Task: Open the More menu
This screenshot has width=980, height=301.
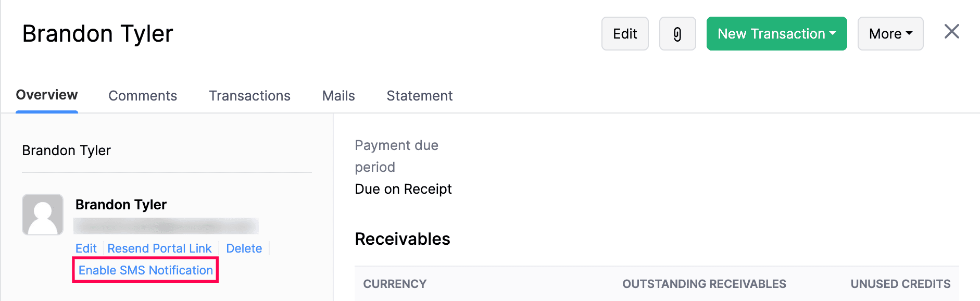Action: [x=890, y=33]
